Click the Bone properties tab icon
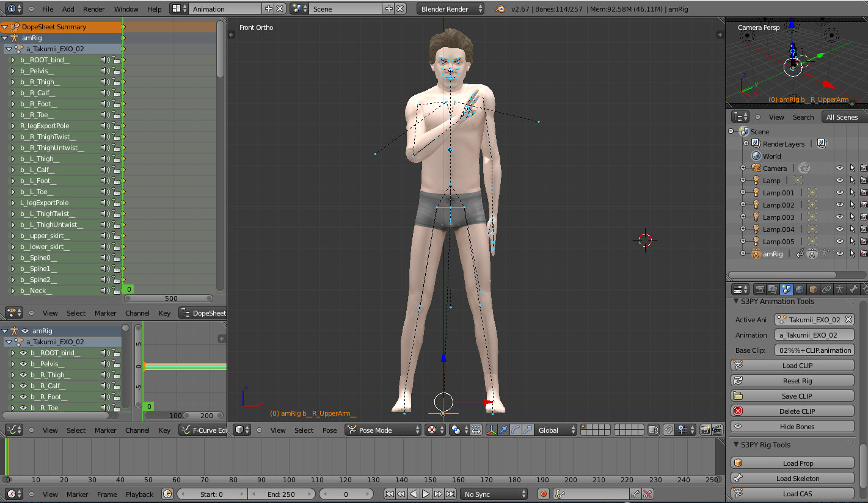Viewport: 868px width, 503px height. click(853, 289)
